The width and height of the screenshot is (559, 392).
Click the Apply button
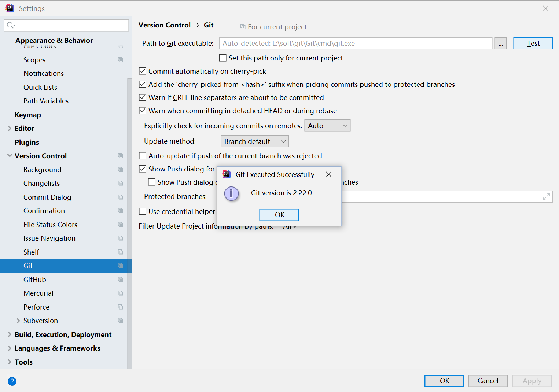(x=532, y=381)
